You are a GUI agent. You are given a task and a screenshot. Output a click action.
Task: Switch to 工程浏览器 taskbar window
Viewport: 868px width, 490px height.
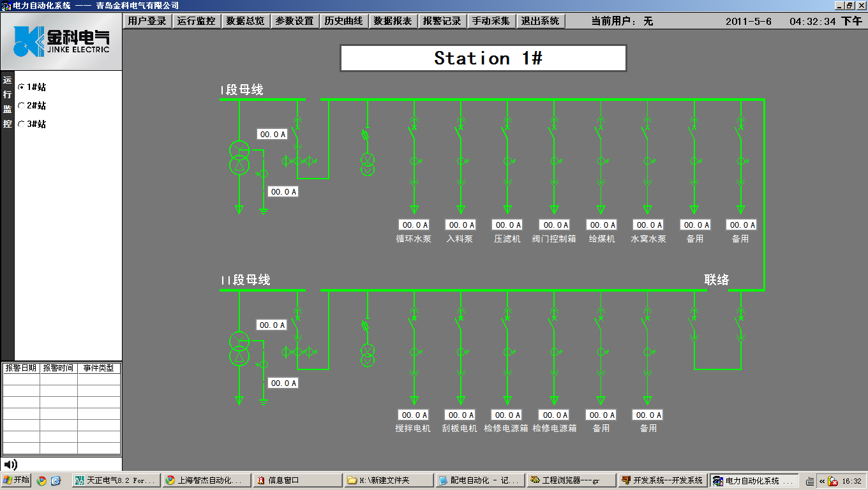point(571,480)
